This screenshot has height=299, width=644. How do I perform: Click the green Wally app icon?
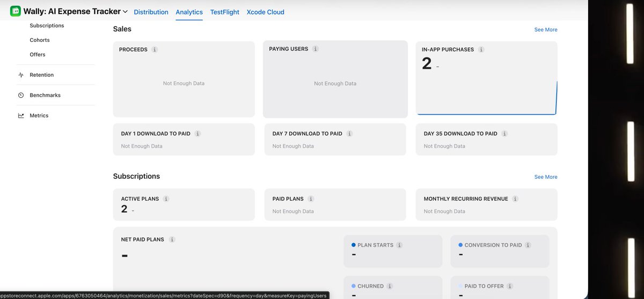click(16, 11)
